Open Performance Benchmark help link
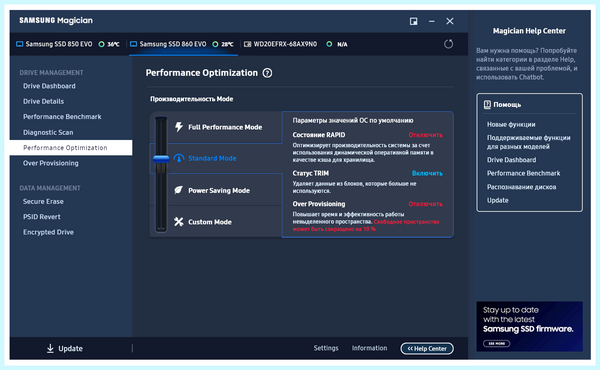 tap(523, 173)
